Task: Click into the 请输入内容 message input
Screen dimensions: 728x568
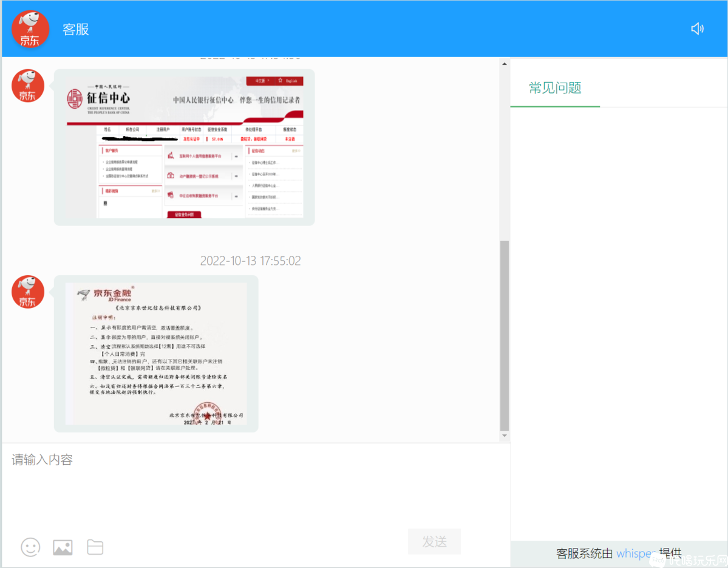Action: (x=256, y=485)
